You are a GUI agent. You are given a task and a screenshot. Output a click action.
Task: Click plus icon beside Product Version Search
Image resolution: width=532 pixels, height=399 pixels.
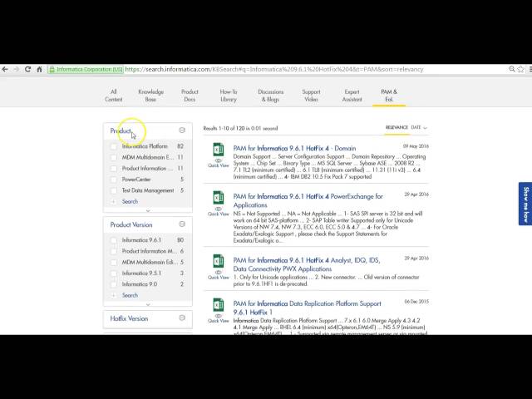[114, 296]
